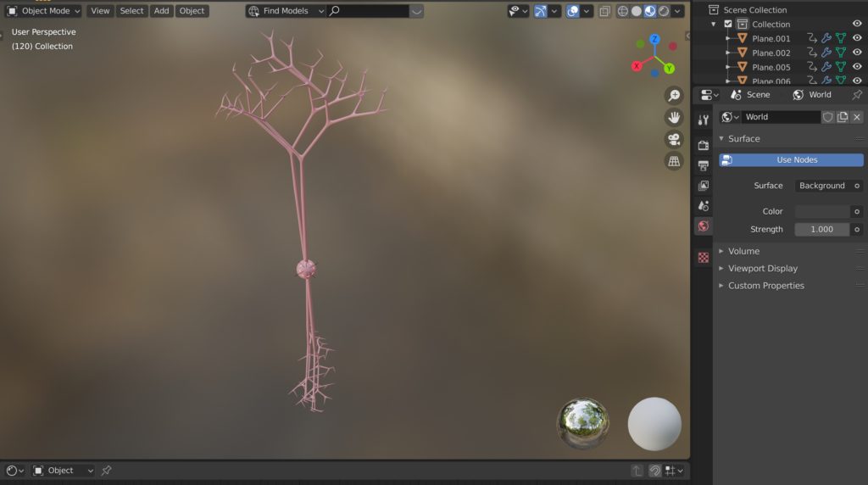Open viewport shading options dropdown
Image resolution: width=868 pixels, height=485 pixels.
[x=677, y=11]
